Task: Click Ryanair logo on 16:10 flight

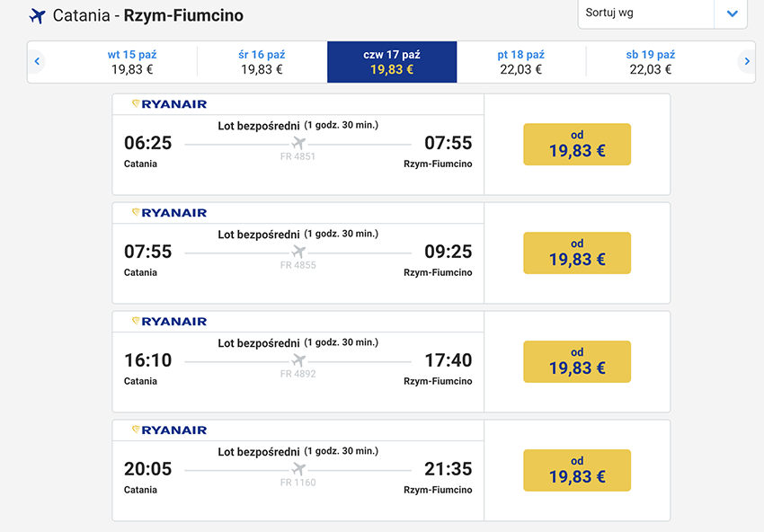Action: [169, 321]
